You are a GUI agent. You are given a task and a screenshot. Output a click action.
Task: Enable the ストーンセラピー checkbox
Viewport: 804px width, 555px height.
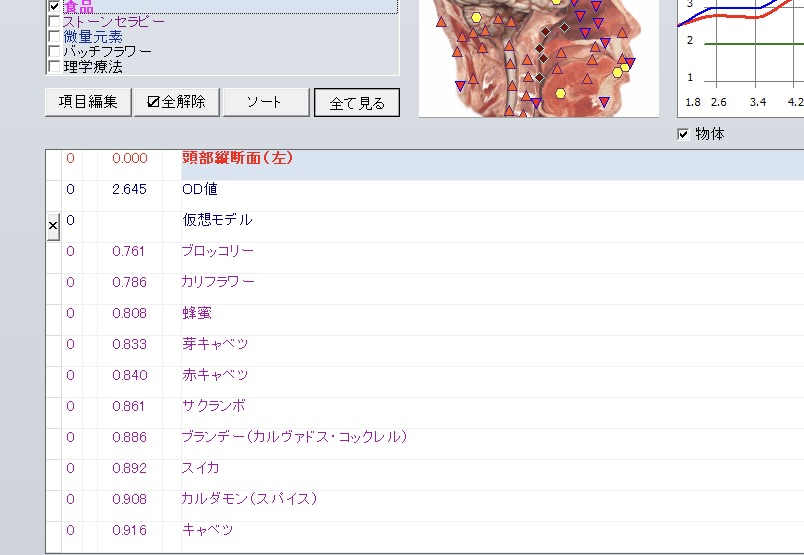pyautogui.click(x=55, y=22)
